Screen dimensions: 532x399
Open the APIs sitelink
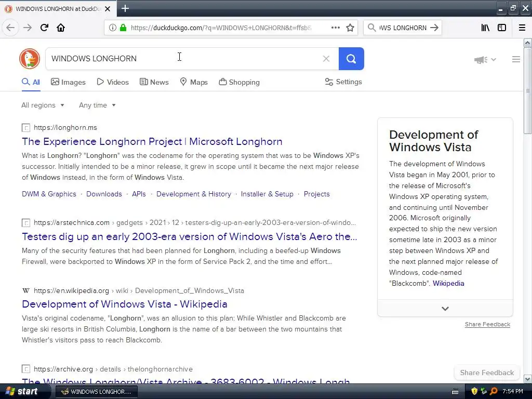[x=139, y=194]
